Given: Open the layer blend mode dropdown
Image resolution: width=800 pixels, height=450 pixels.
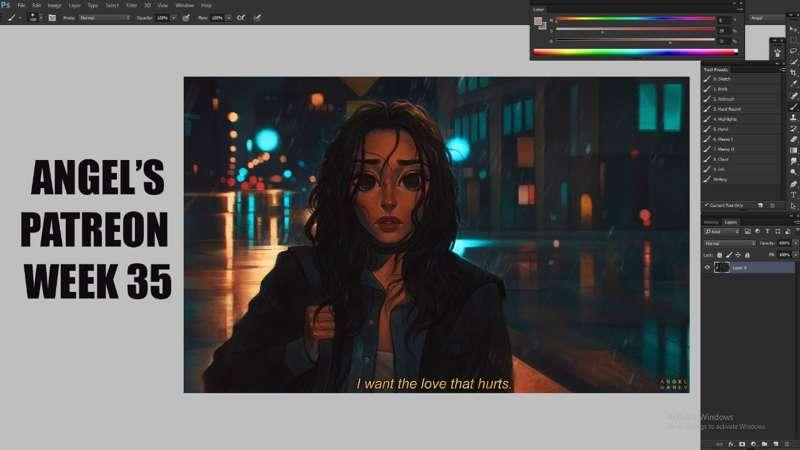Looking at the screenshot, I should [x=730, y=243].
